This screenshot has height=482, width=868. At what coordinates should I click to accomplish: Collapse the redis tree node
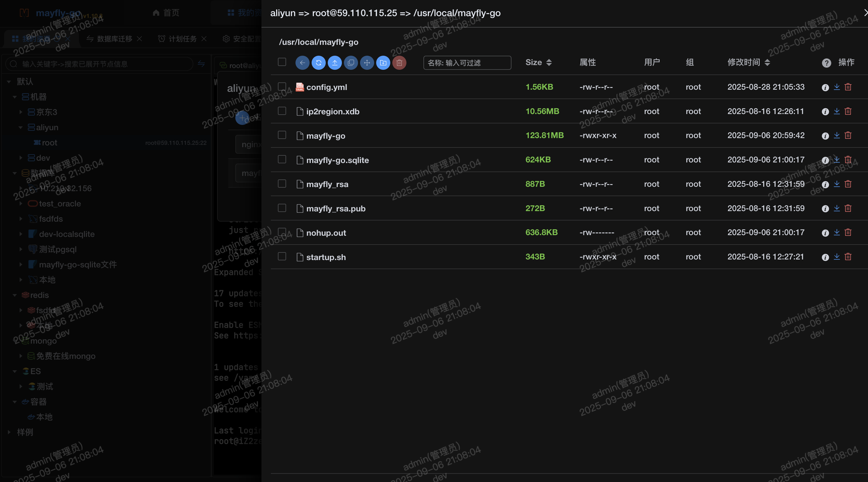point(15,295)
